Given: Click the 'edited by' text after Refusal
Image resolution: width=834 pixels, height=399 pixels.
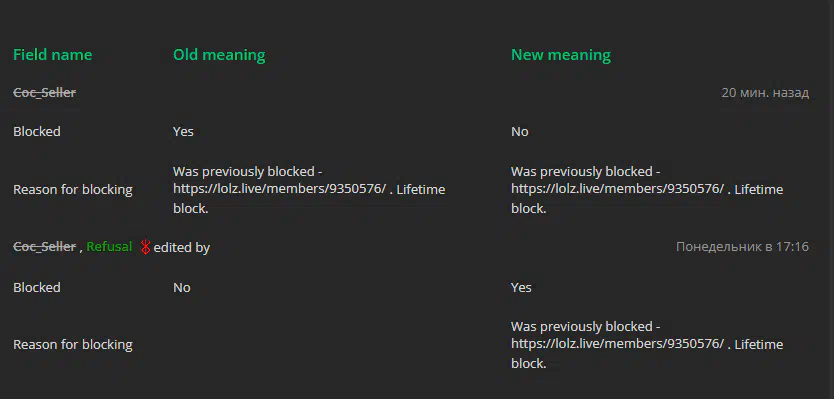Looking at the screenshot, I should coord(182,247).
